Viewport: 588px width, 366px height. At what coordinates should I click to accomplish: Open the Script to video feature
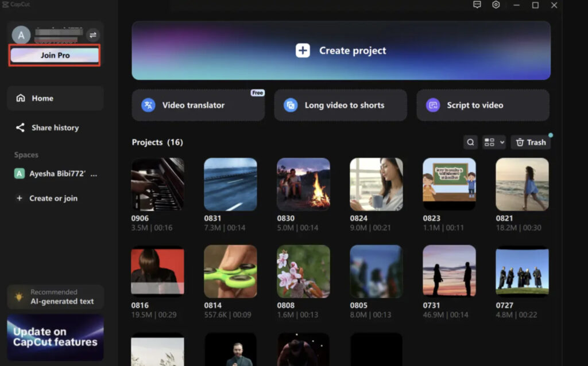[482, 105]
